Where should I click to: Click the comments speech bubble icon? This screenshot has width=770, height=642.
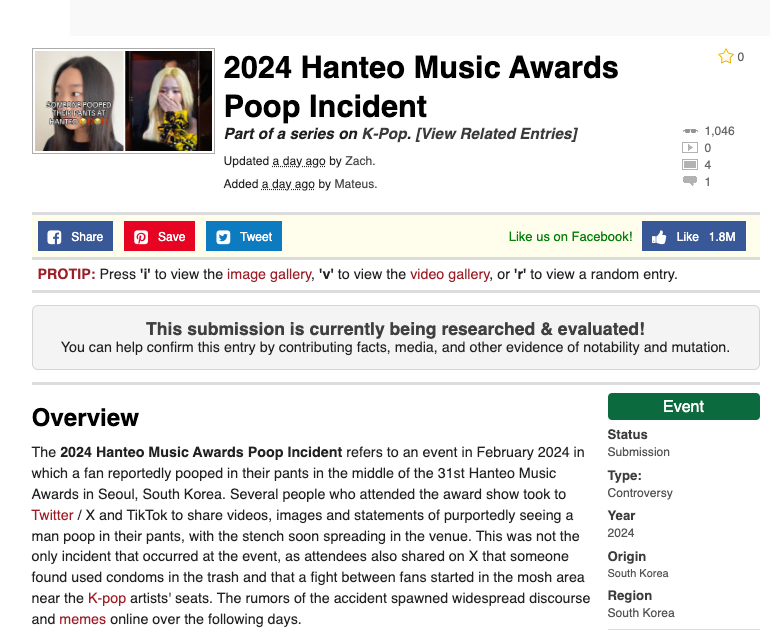[690, 181]
